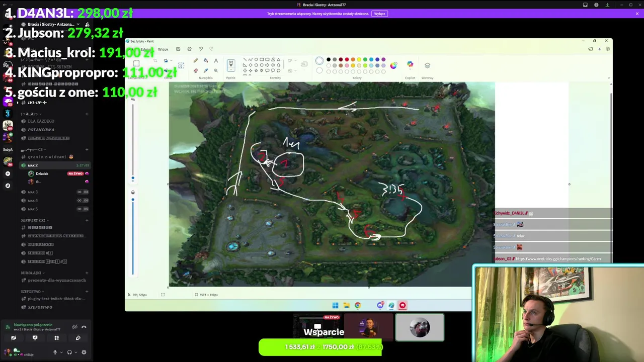Select the Color picker eyedropper tool
The width and height of the screenshot is (644, 362).
(x=205, y=70)
